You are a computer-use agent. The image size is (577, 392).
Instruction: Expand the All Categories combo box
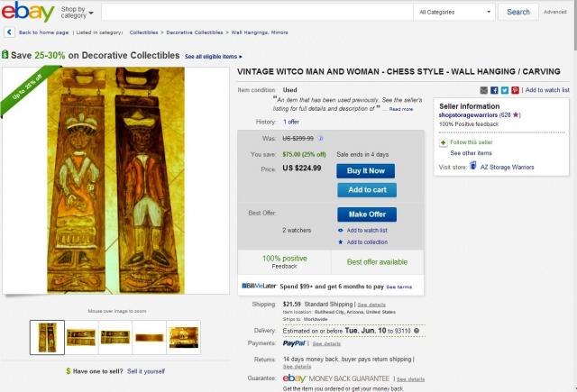click(454, 12)
